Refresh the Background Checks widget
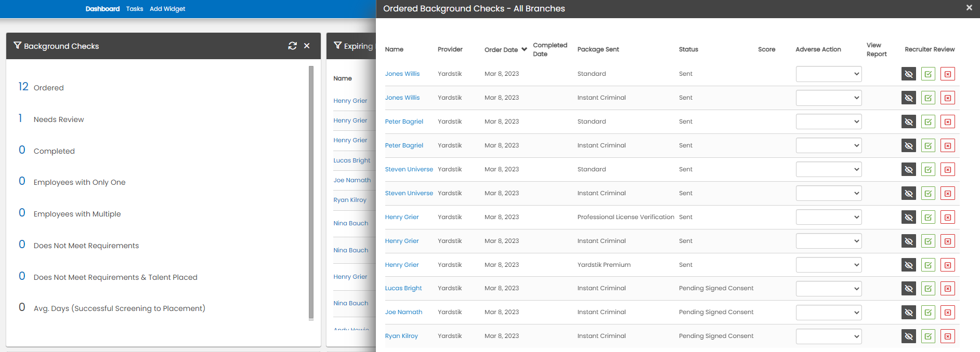 pyautogui.click(x=293, y=46)
